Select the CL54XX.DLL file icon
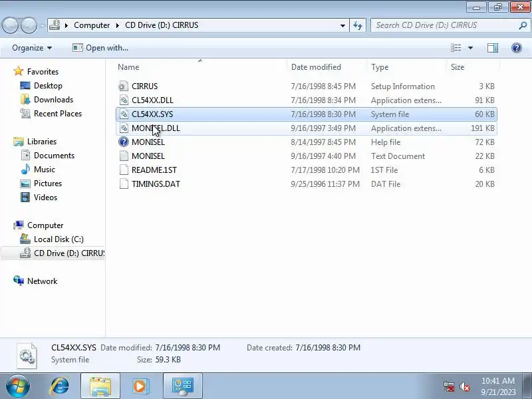 pos(124,100)
